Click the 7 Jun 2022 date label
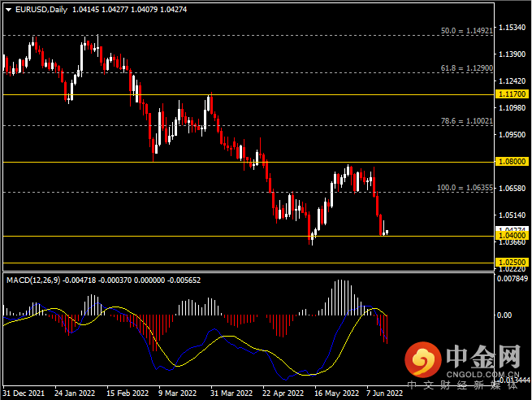532x400 pixels. (x=384, y=393)
